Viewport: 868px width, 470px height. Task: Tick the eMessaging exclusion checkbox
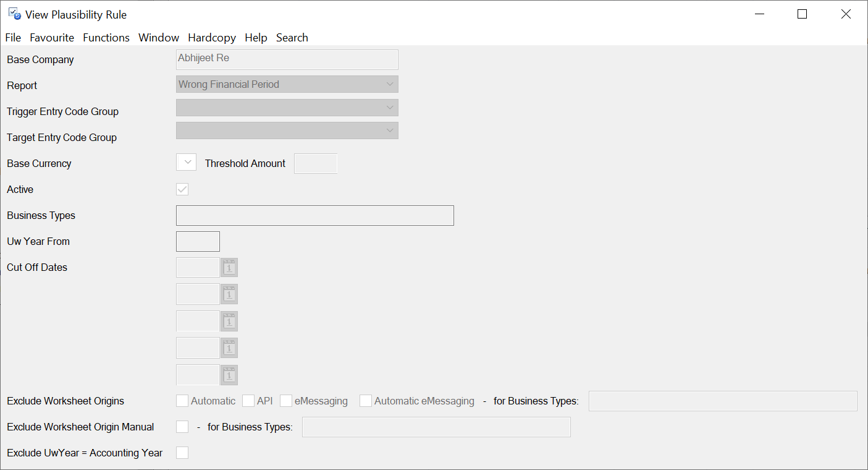pos(286,401)
